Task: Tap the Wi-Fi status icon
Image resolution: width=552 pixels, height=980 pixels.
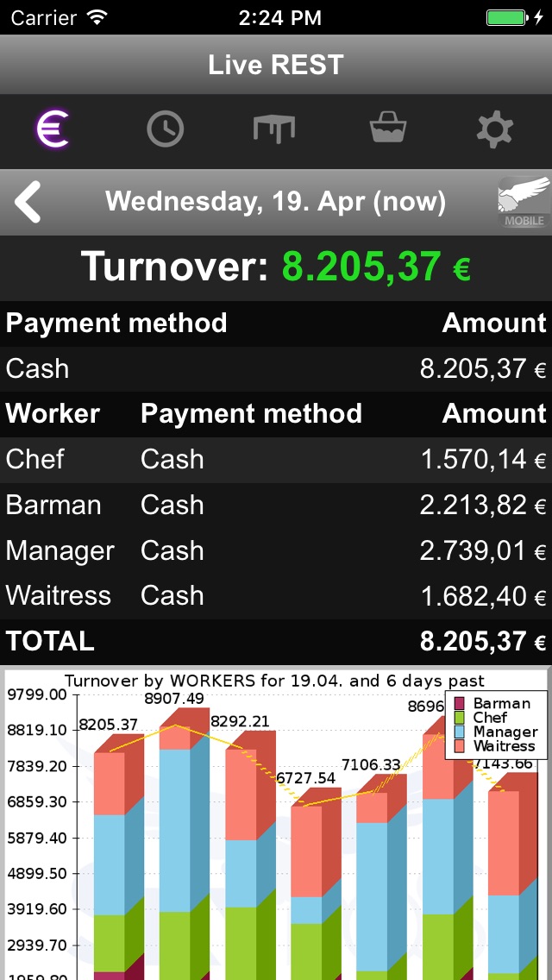Action: click(x=97, y=17)
